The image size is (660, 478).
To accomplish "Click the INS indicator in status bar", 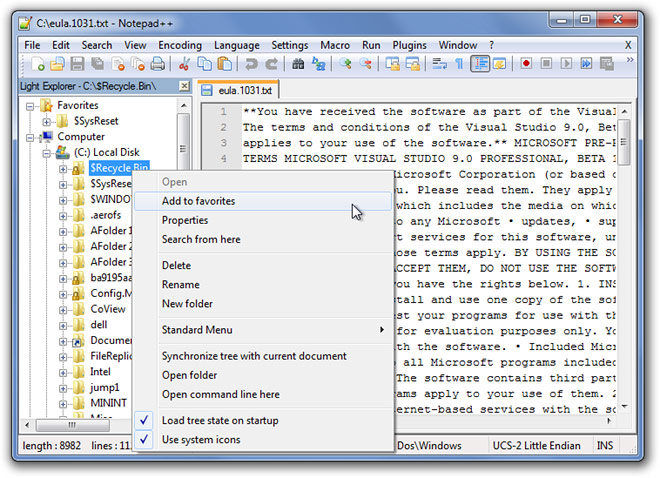I will [604, 446].
